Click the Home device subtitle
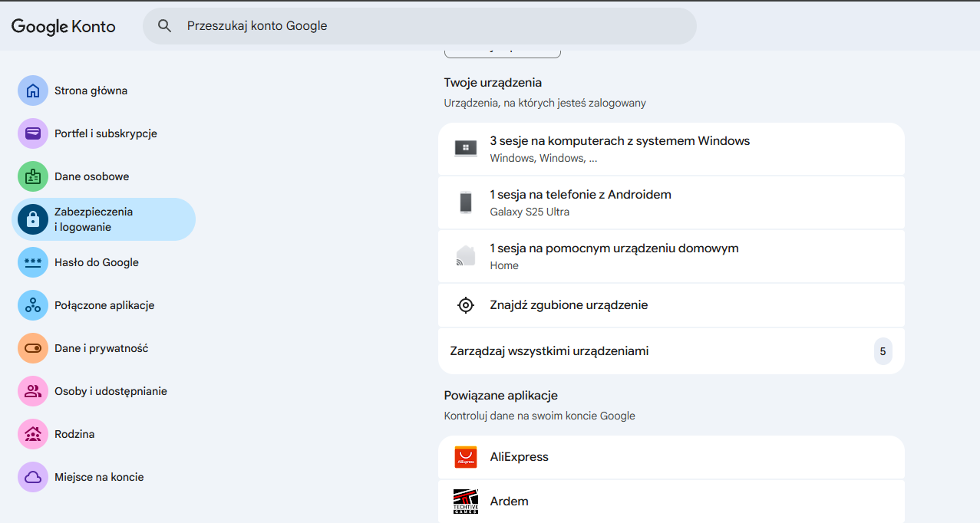 coord(504,265)
